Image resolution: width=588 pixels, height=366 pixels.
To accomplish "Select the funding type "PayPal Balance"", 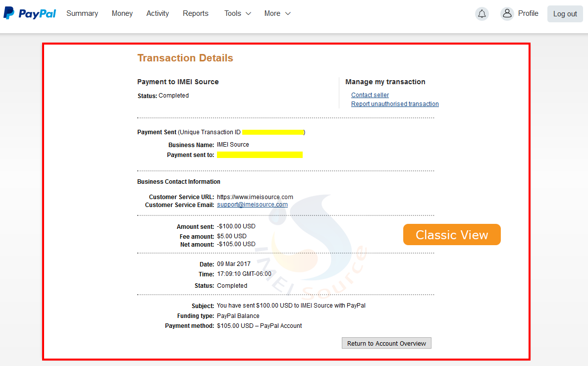I will (x=238, y=316).
